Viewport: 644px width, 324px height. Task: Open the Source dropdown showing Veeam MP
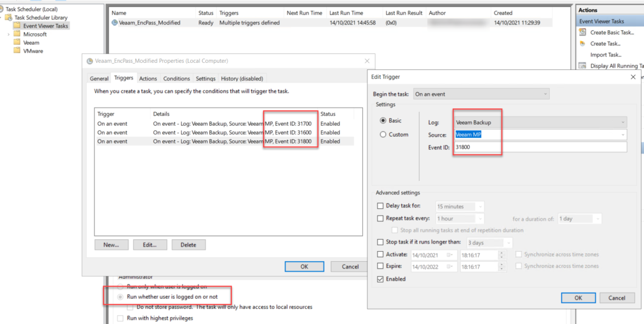[540, 134]
